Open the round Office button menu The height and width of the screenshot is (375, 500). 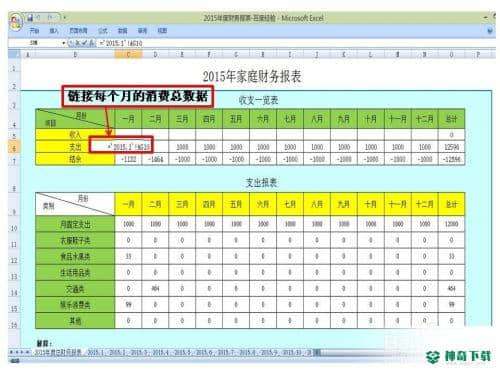coord(15,21)
